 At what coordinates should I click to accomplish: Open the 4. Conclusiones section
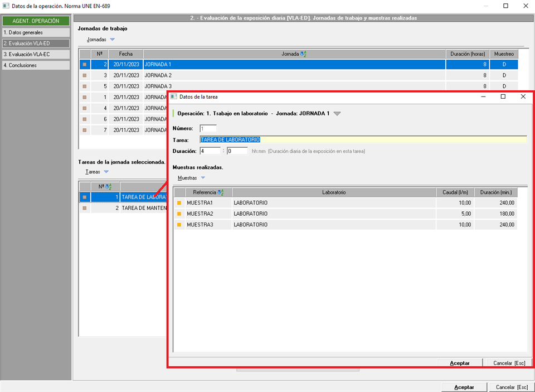(36, 65)
